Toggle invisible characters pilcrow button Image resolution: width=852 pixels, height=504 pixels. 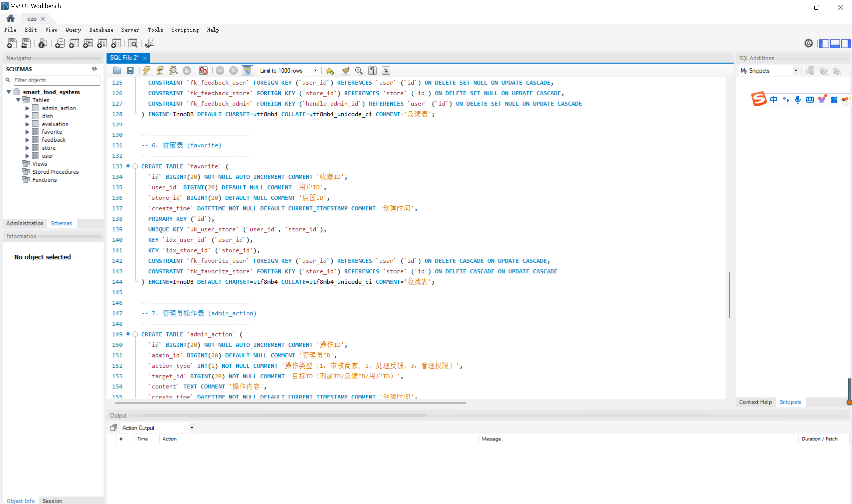click(372, 70)
